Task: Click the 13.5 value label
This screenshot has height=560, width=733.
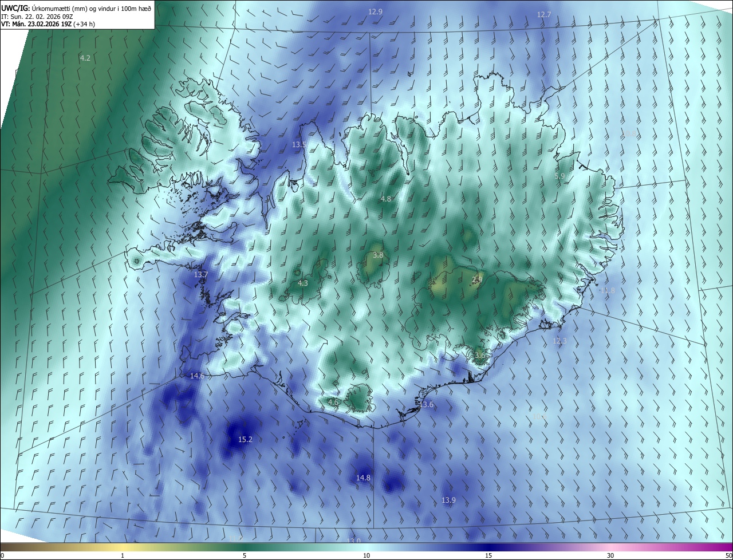Action: 299,145
